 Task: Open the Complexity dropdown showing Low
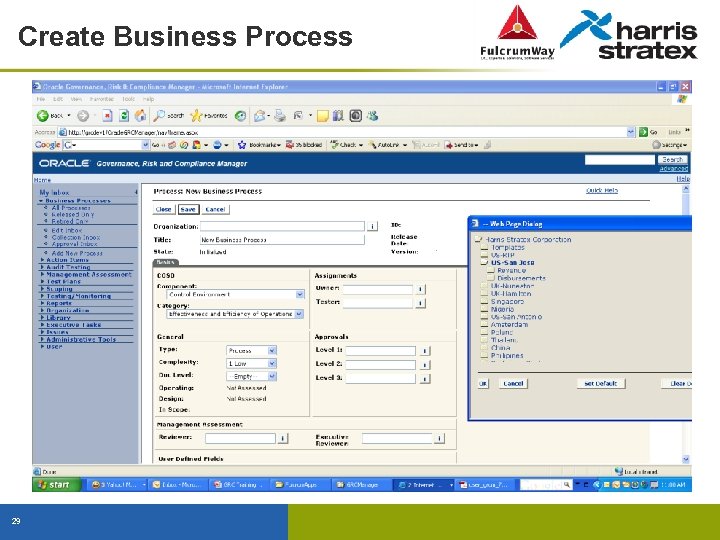[272, 364]
